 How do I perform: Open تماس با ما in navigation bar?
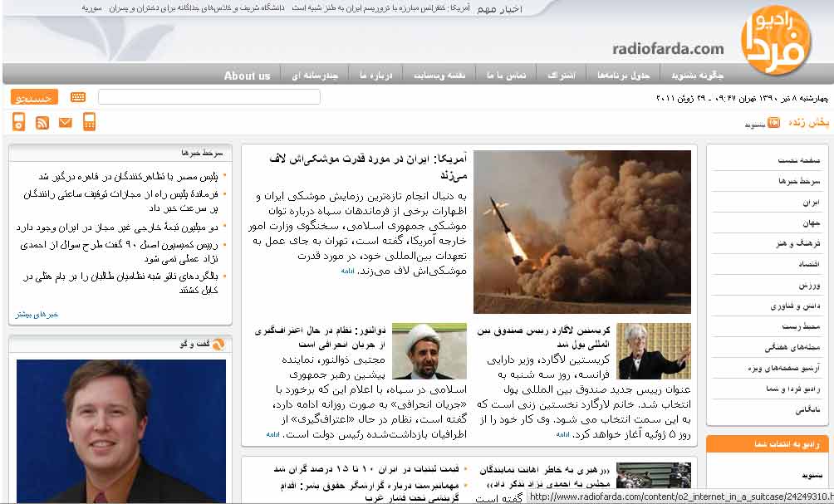coord(506,76)
